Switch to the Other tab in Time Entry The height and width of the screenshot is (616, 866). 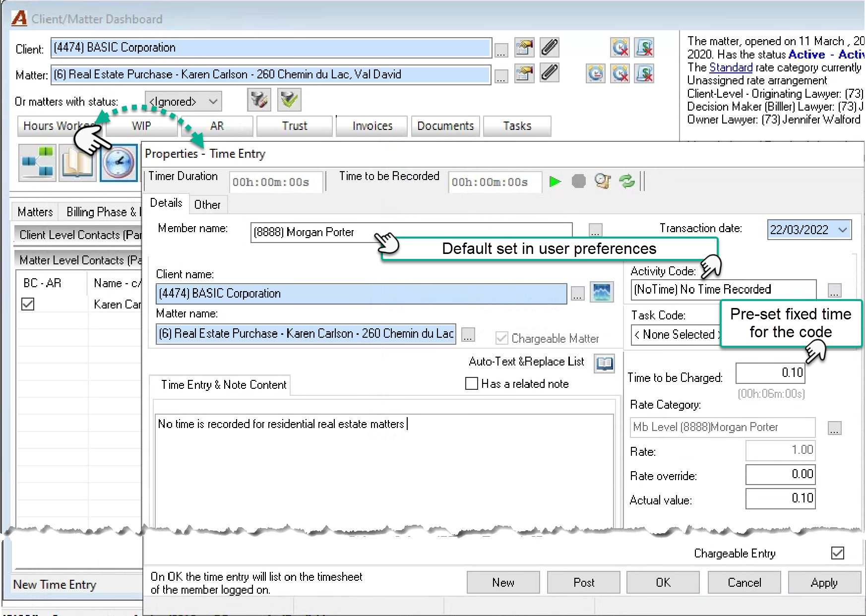pos(207,204)
